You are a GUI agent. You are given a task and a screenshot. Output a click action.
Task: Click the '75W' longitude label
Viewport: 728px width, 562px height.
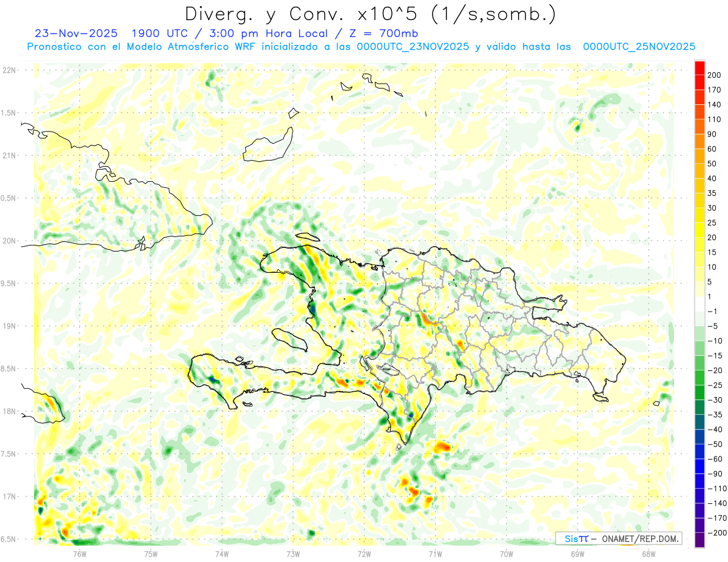(151, 554)
